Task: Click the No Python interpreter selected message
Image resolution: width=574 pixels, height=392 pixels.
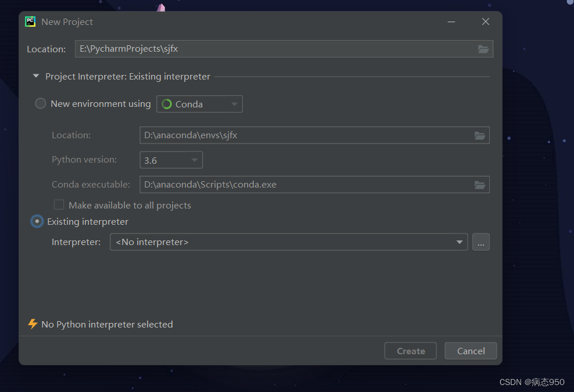Action: 107,324
